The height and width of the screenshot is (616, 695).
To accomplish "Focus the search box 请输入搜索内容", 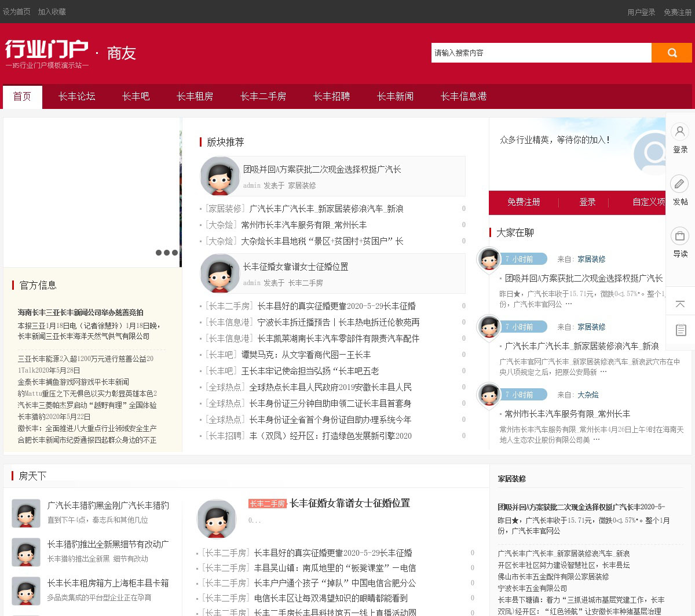I will 542,53.
